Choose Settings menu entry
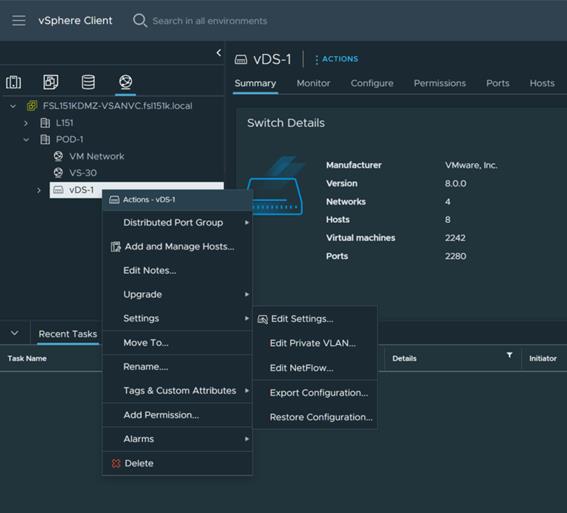Viewport: 567px width, 513px height. [177, 318]
